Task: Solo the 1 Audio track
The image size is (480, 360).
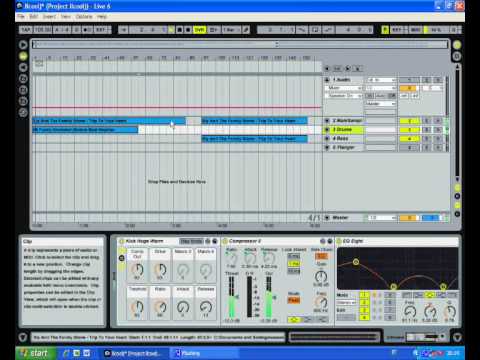Action: pos(426,80)
